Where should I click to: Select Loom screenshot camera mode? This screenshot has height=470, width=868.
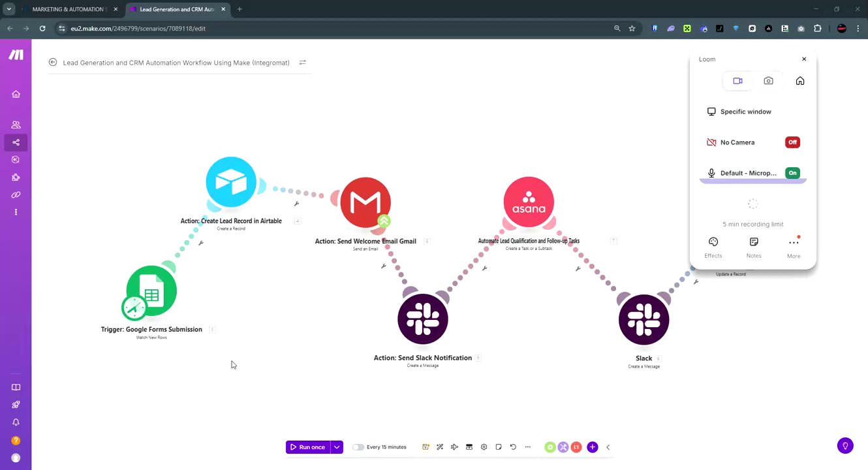pyautogui.click(x=768, y=81)
